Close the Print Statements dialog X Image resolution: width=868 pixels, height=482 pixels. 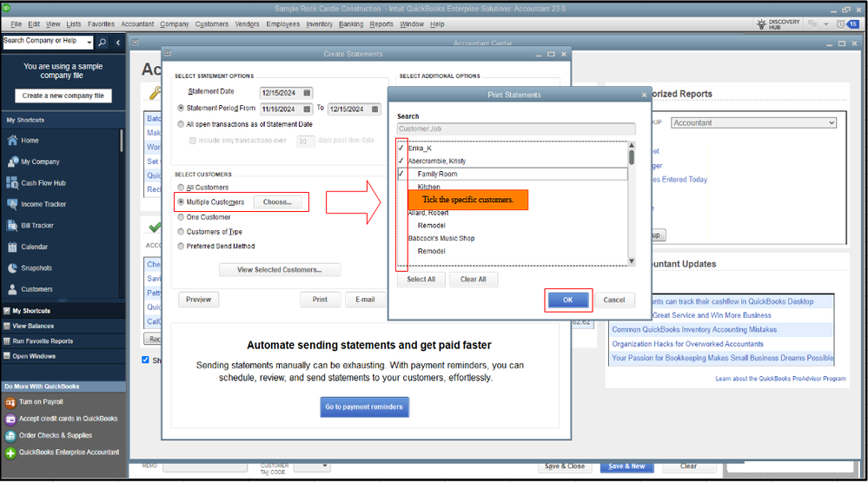pos(644,96)
